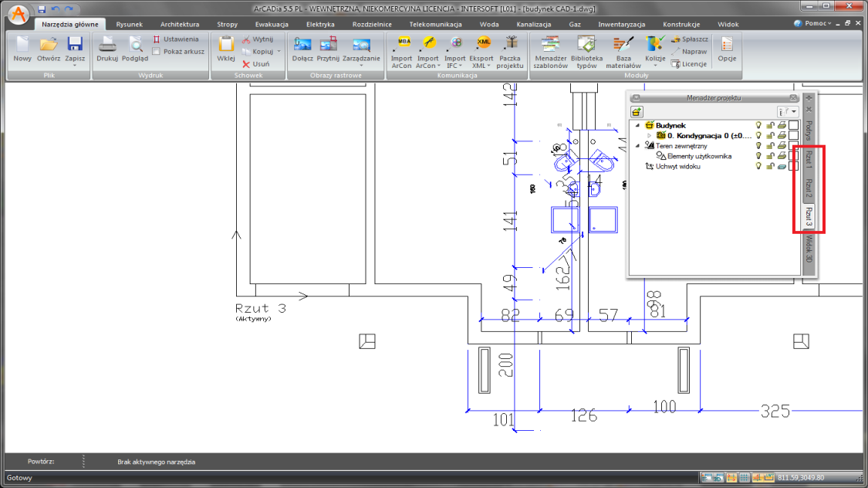Open Menadżer szablonów template manager
This screenshot has height=488, width=868.
(550, 52)
